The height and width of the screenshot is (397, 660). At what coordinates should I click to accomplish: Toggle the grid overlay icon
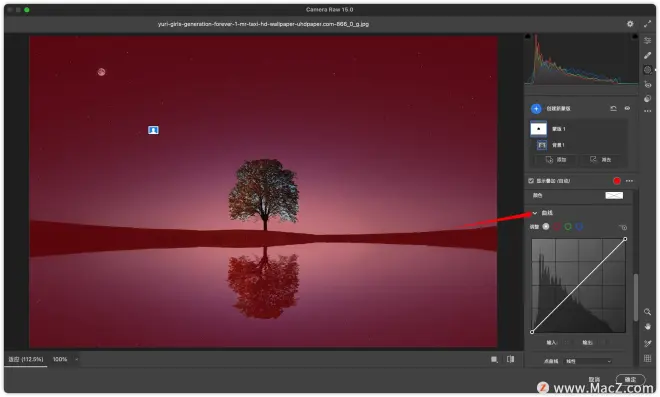click(647, 359)
